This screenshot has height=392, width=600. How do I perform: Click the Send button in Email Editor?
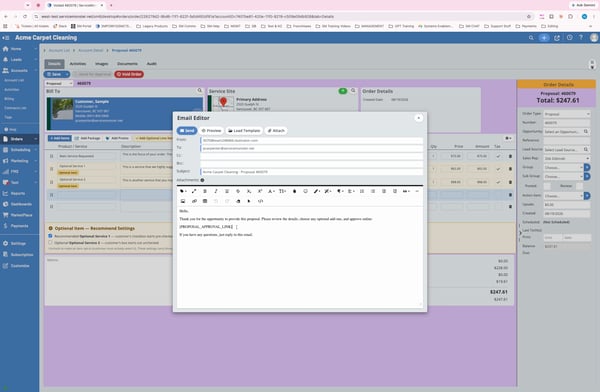tap(187, 131)
